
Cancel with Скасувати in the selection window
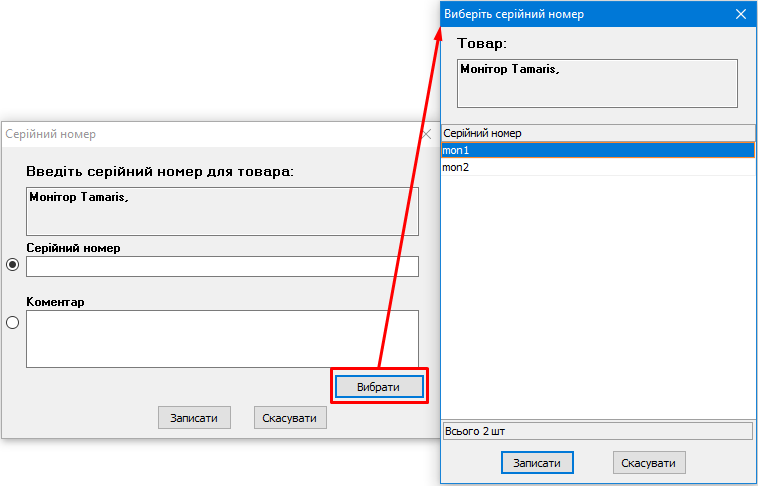(x=649, y=463)
